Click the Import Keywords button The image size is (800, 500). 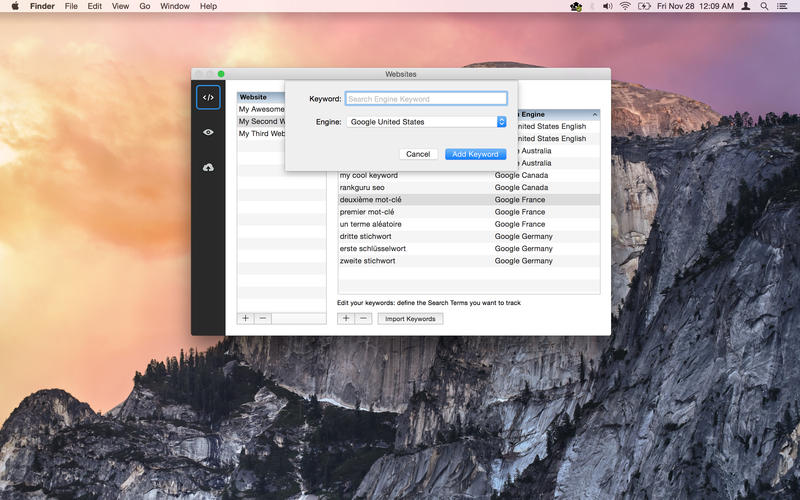[x=410, y=319]
